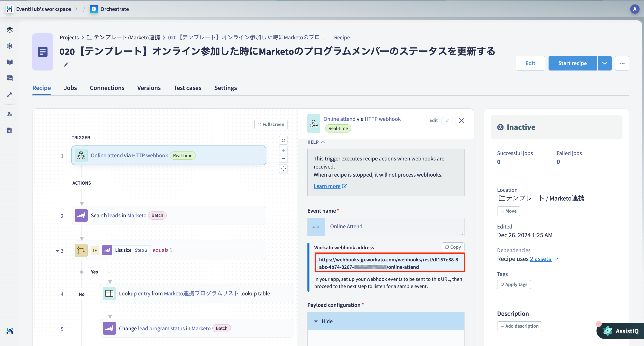Open the building report icon in sidebar
Viewport: 644px width, 346px height.
tap(10, 130)
